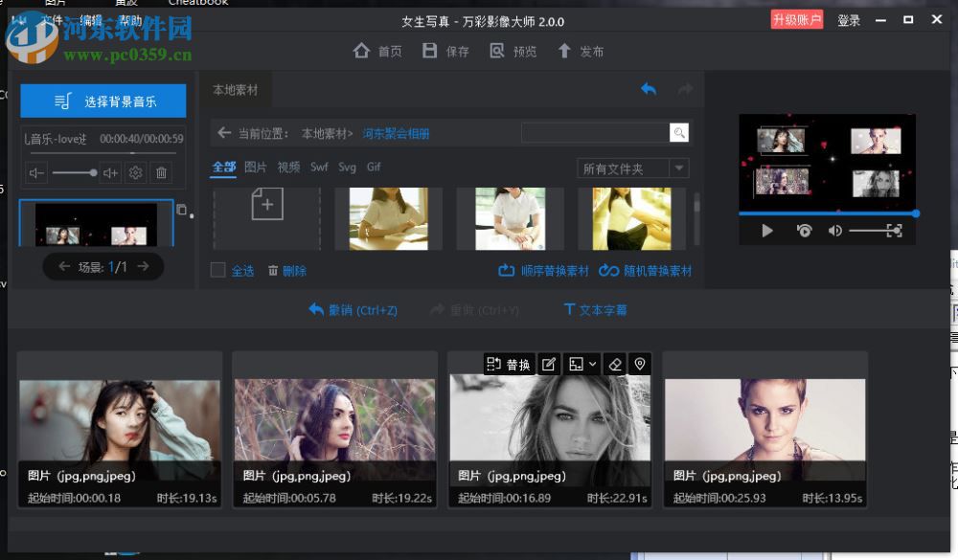Screen dimensions: 958x560
Task: Decrease music volume with the minus speaker icon
Action: [x=35, y=172]
